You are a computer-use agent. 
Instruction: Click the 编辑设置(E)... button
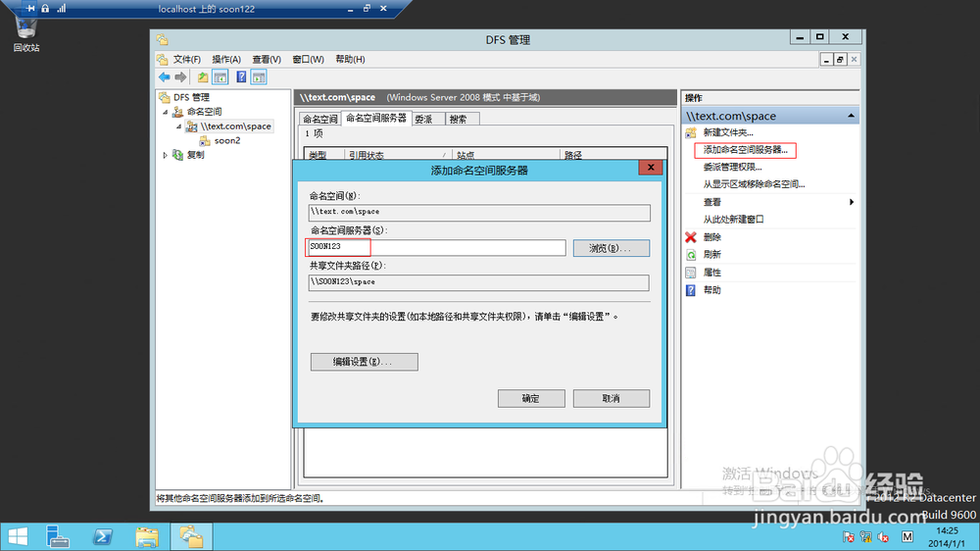coord(364,362)
